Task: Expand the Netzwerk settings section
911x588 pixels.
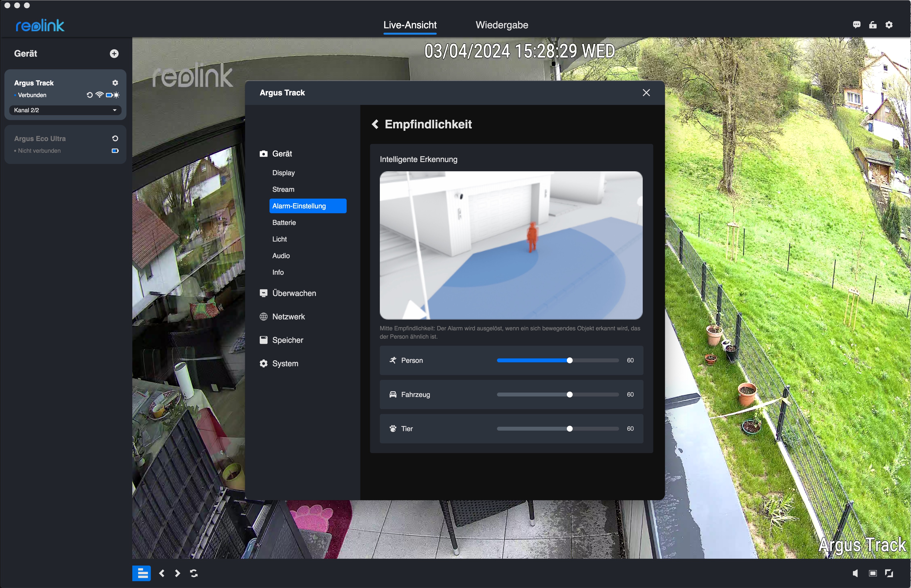Action: [288, 316]
